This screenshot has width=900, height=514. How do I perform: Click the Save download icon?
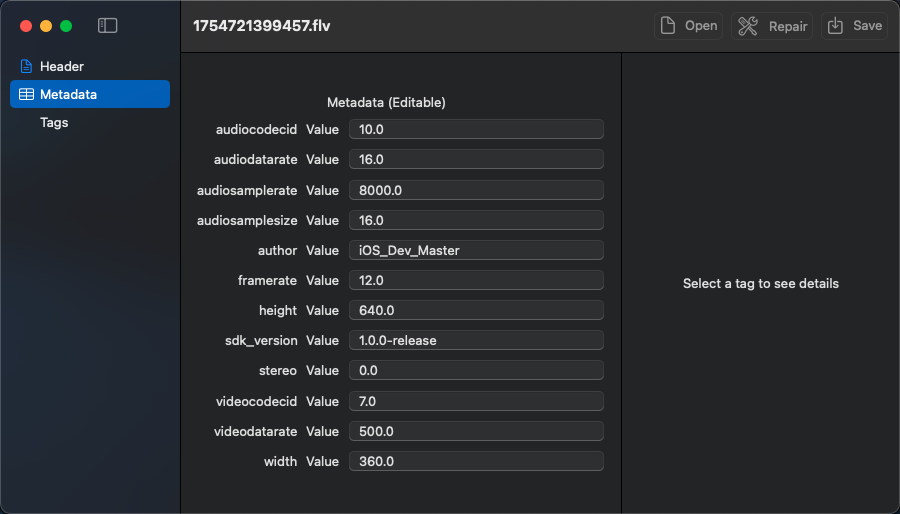(x=835, y=26)
